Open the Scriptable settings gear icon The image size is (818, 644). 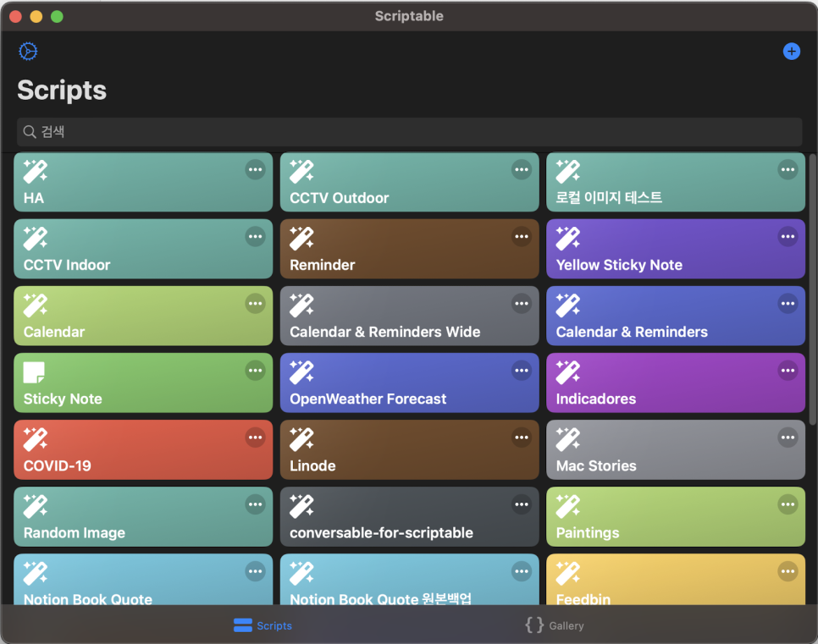point(28,51)
